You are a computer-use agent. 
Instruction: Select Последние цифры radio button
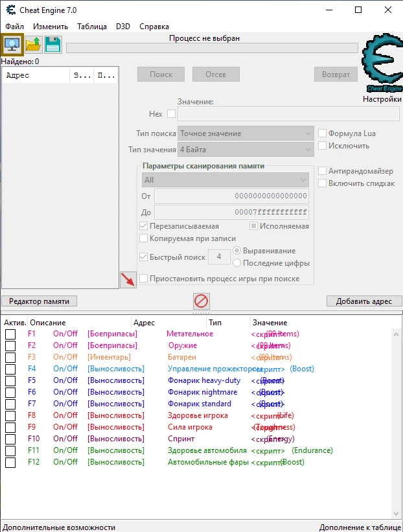click(236, 263)
